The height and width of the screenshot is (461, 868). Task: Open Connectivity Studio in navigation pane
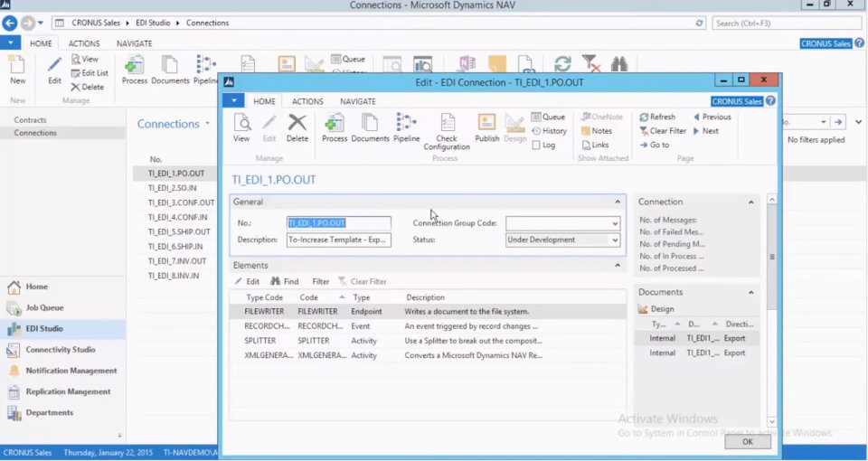tap(61, 350)
